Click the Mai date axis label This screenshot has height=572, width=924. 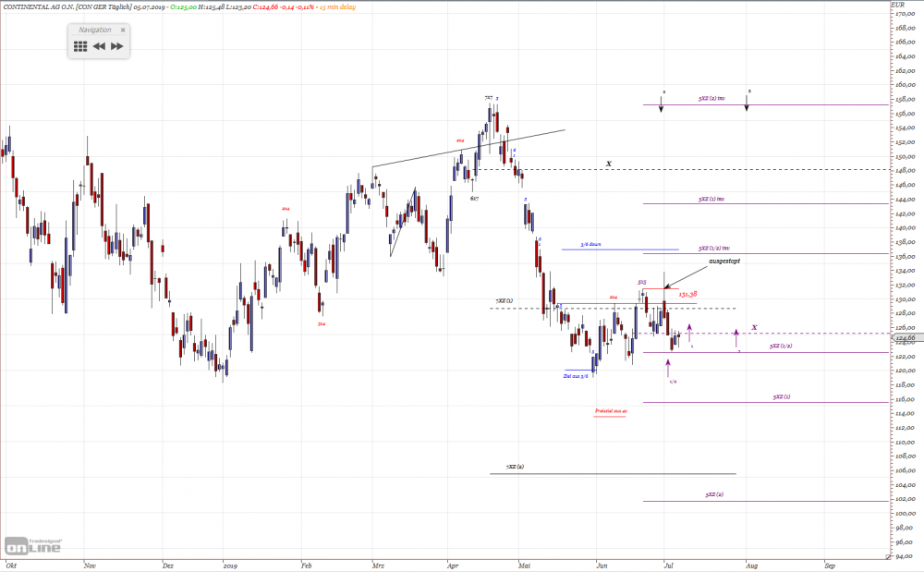(x=524, y=566)
